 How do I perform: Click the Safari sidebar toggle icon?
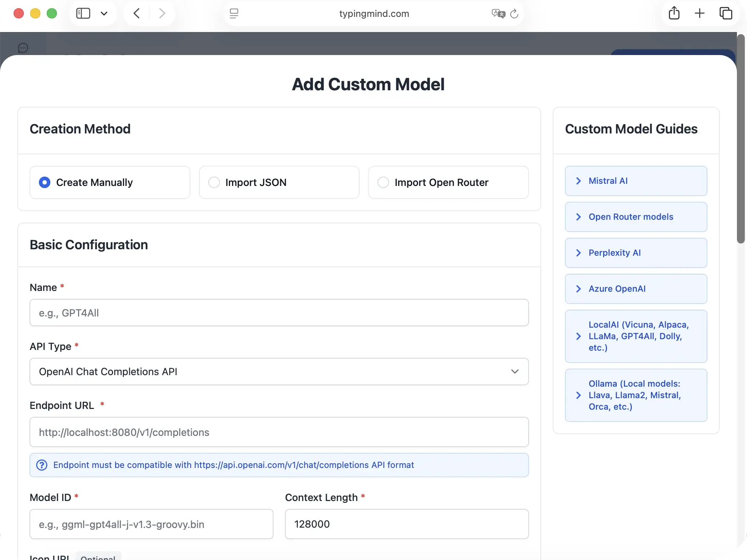point(83,14)
